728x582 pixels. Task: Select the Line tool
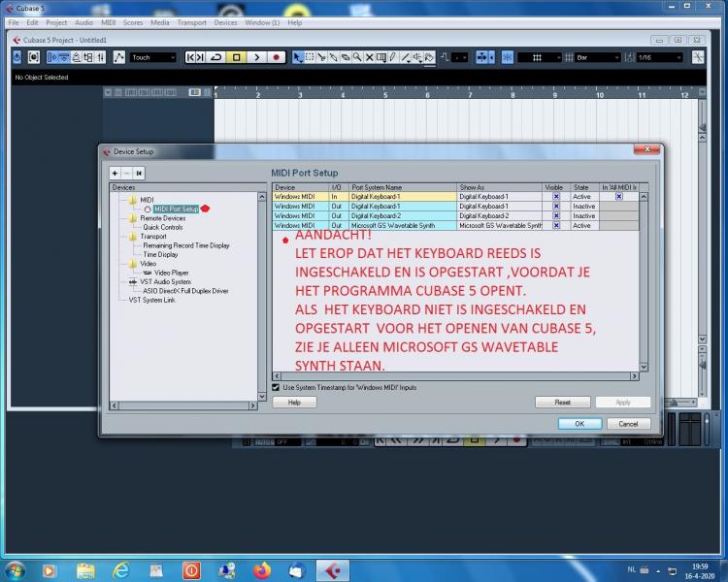(x=406, y=57)
